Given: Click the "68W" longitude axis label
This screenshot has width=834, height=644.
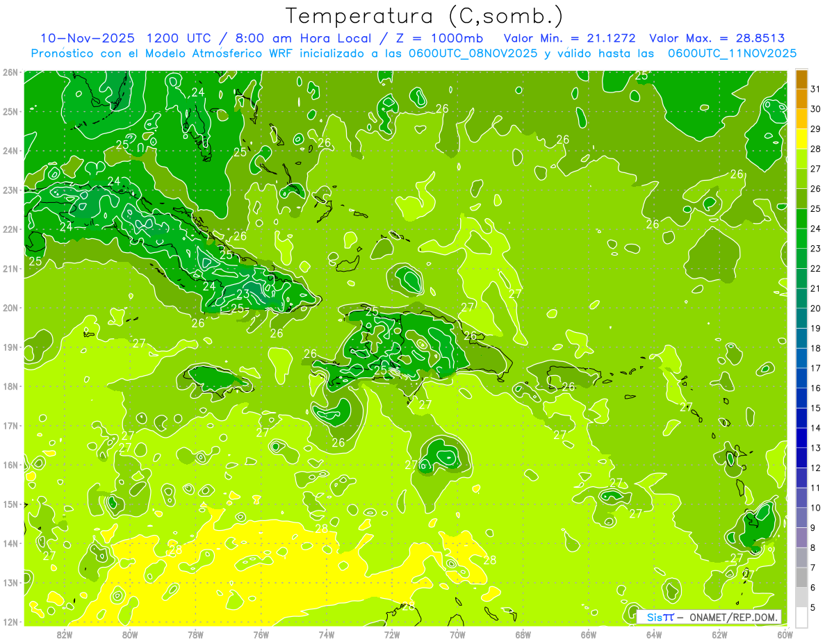Looking at the screenshot, I should point(523,634).
